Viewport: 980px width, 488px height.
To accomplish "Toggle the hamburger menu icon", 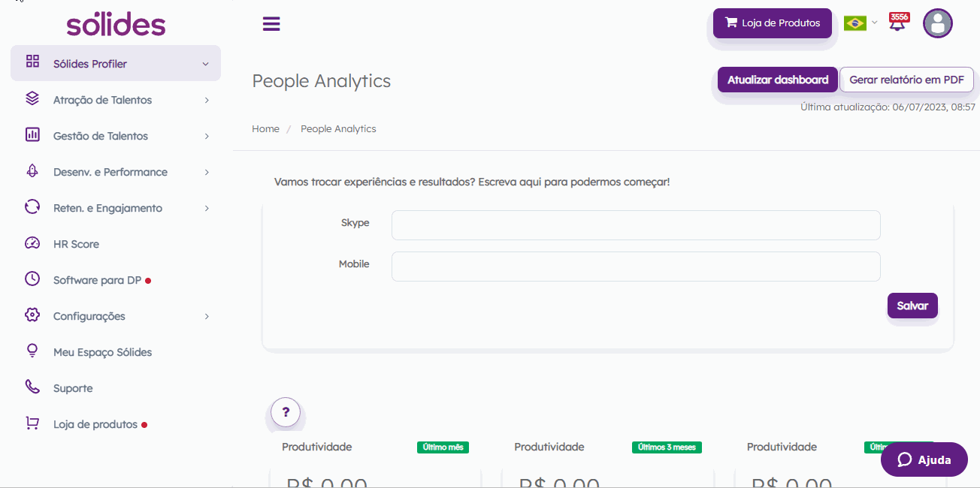I will [x=271, y=24].
